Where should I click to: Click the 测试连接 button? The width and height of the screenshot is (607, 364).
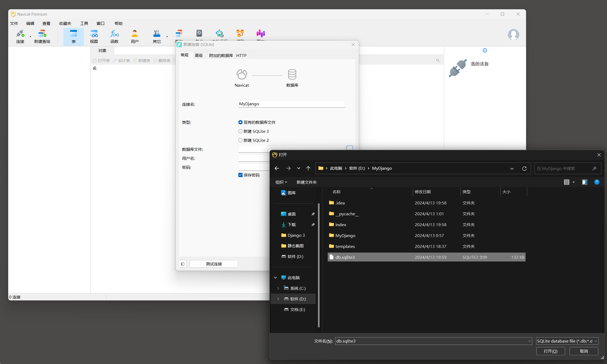(x=214, y=264)
